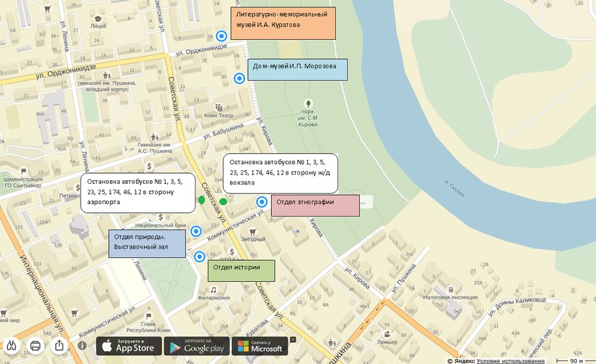Click the orange Куратова museum label
The image size is (596, 364).
tap(282, 24)
